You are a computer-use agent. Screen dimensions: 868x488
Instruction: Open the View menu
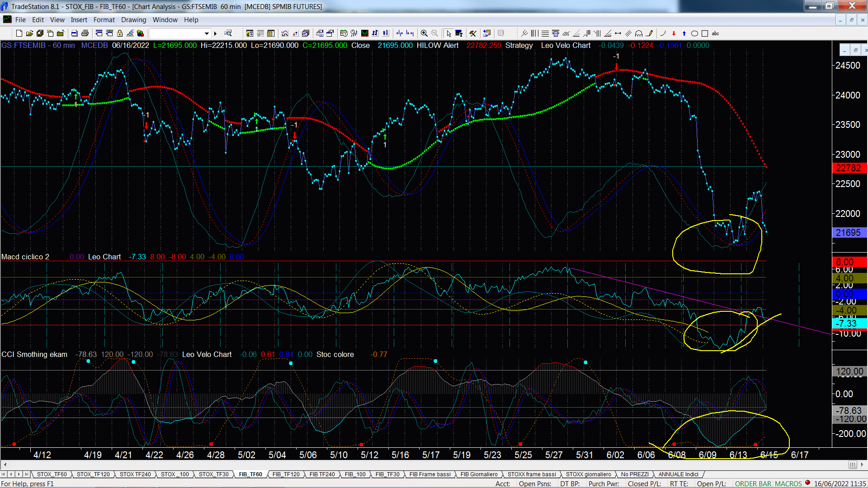tap(57, 20)
